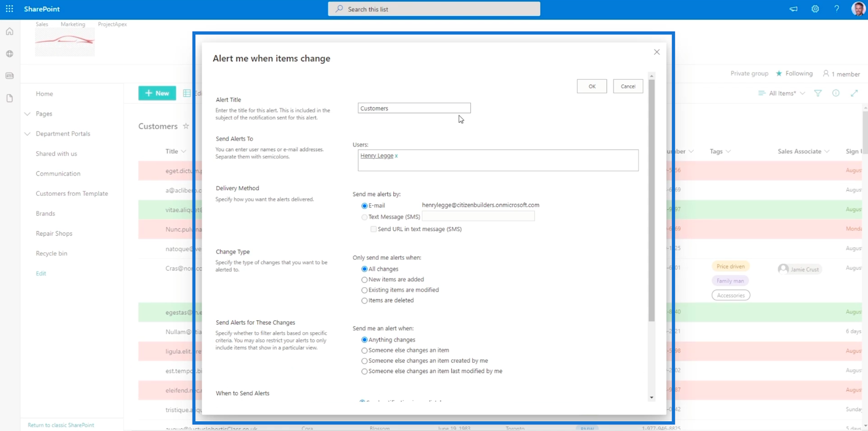Select Someone else changes an item
Screen dimensions: 868x431
[364, 351]
